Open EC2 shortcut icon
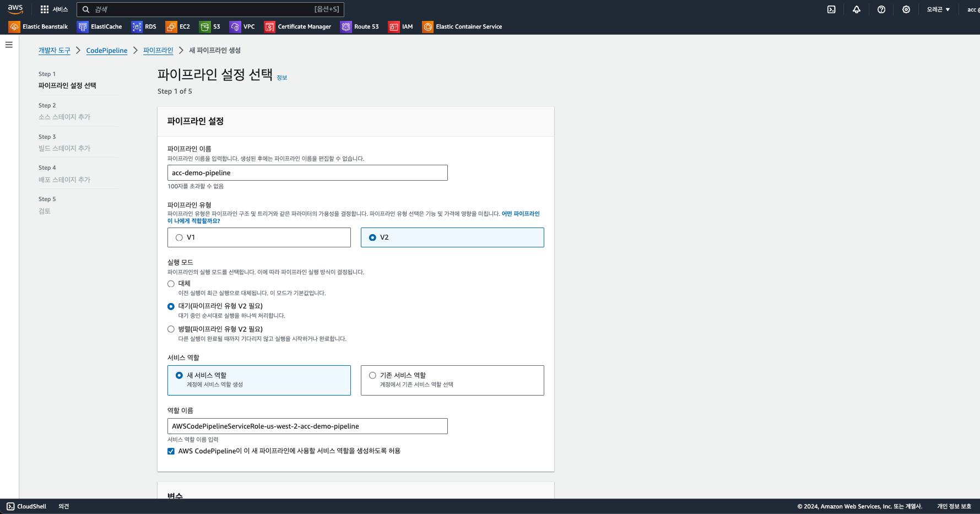This screenshot has width=980, height=514. click(x=171, y=26)
